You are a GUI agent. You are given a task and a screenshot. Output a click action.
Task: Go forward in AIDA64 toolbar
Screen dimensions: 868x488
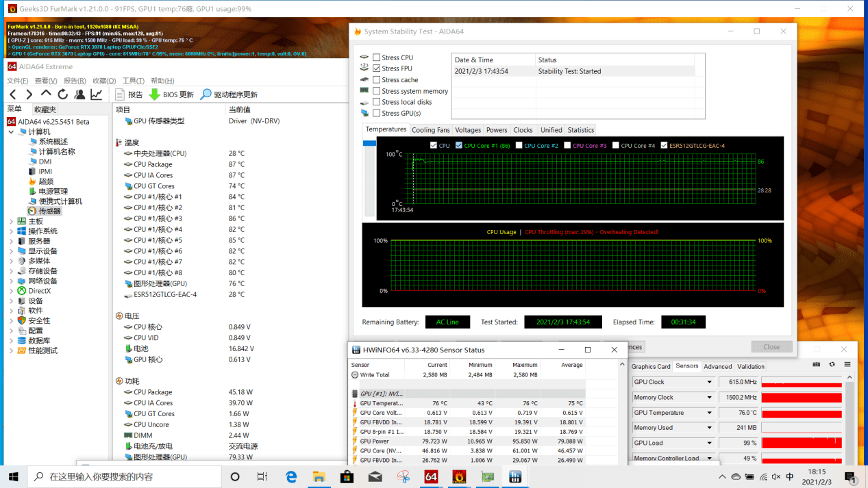[29, 94]
